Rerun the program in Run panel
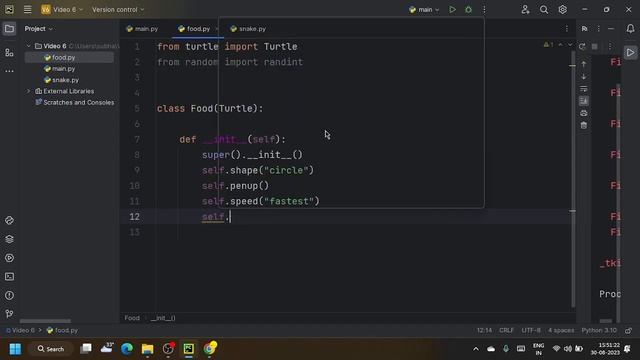The height and width of the screenshot is (360, 640). pos(582,47)
